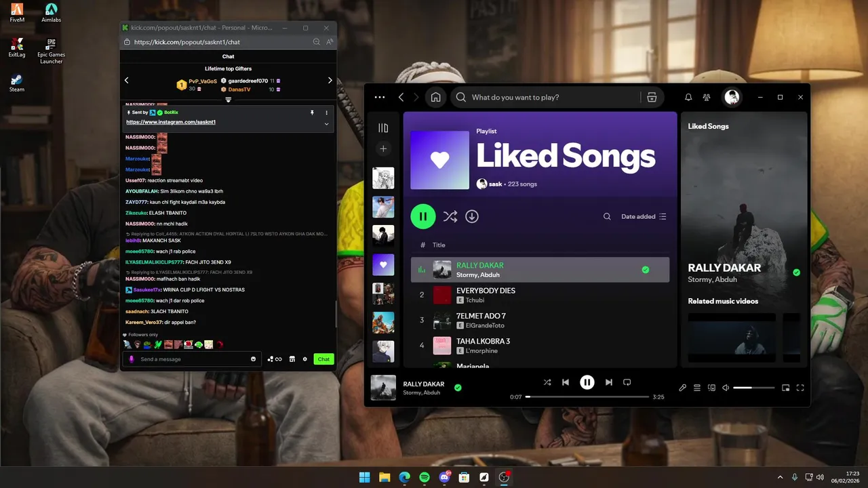
Task: Show hidden system tray icons
Action: pos(780,477)
